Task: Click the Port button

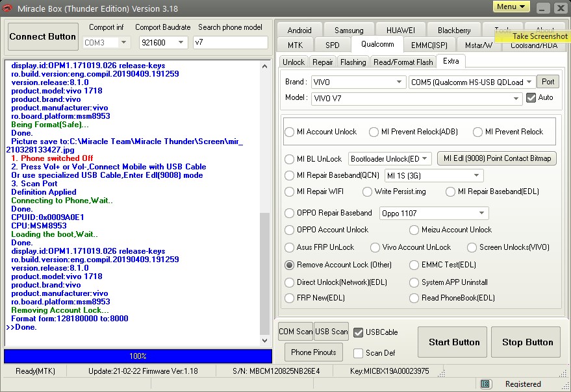Action: pos(548,82)
